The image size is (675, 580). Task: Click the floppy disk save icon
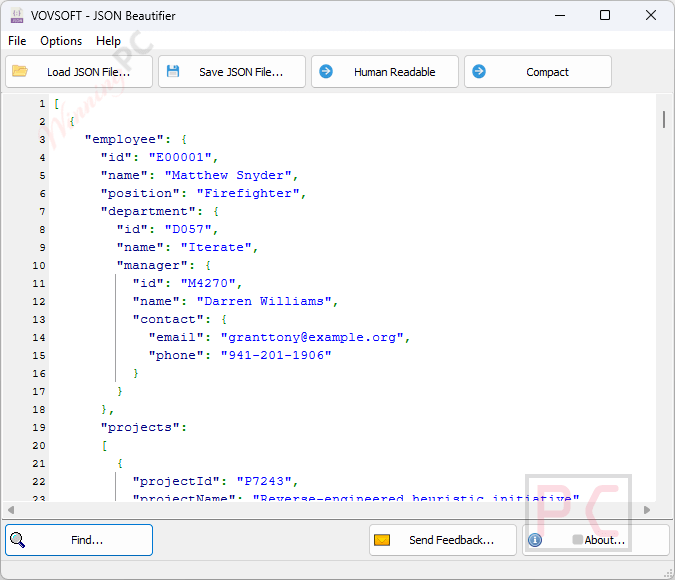click(173, 71)
